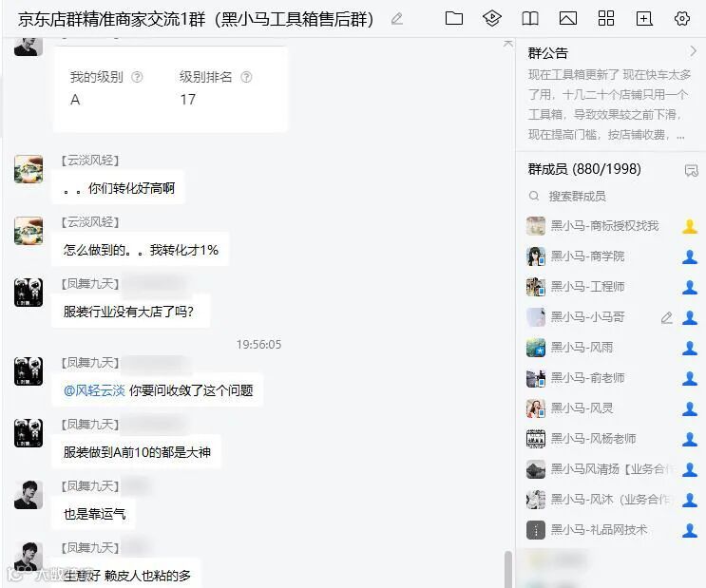Click help icon next to 级别排名
Screen dimensions: 706x588
tap(246, 77)
